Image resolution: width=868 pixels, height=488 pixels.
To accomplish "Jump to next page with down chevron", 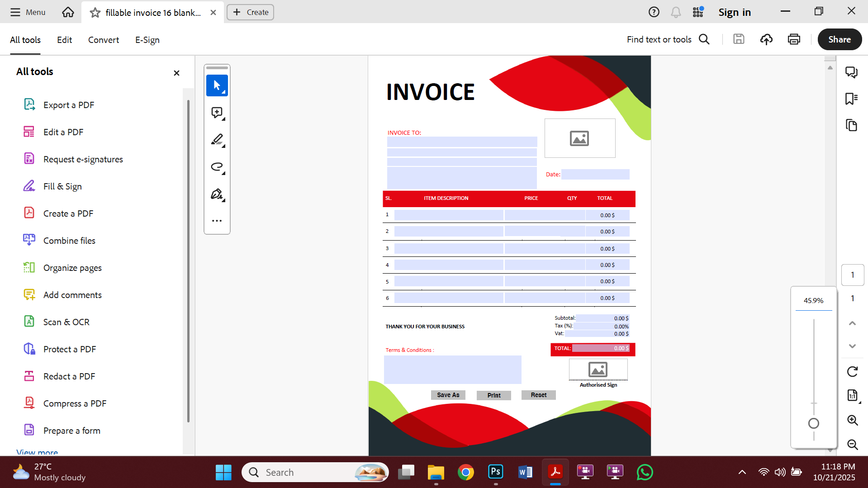I will pyautogui.click(x=852, y=346).
